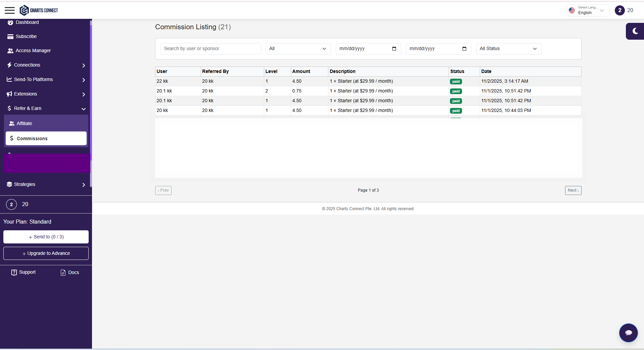This screenshot has height=350, width=644.
Task: Click the Search by user or sponsor field
Action: click(x=210, y=49)
